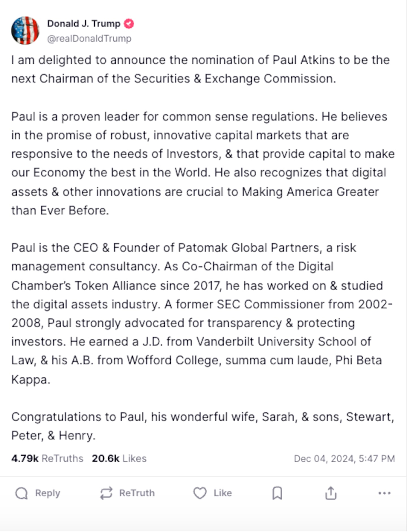The height and width of the screenshot is (532, 407).
Task: Click the Dec 04, 2024 timestamp
Action: (344, 459)
